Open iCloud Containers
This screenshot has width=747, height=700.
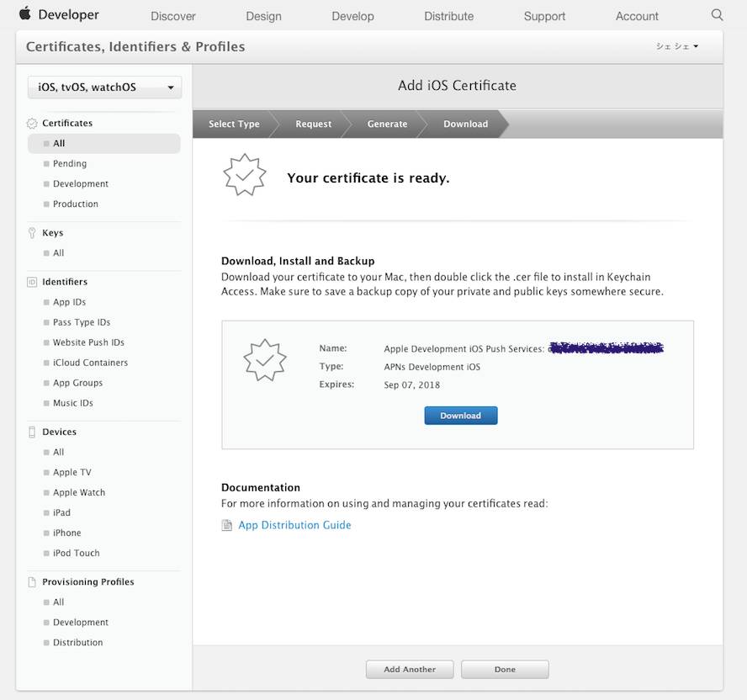[x=90, y=363]
